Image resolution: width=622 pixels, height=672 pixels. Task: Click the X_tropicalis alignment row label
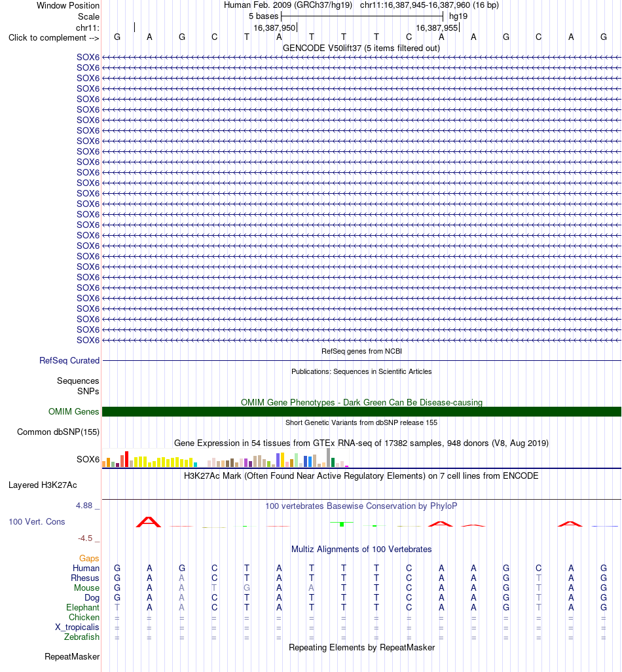click(x=77, y=627)
